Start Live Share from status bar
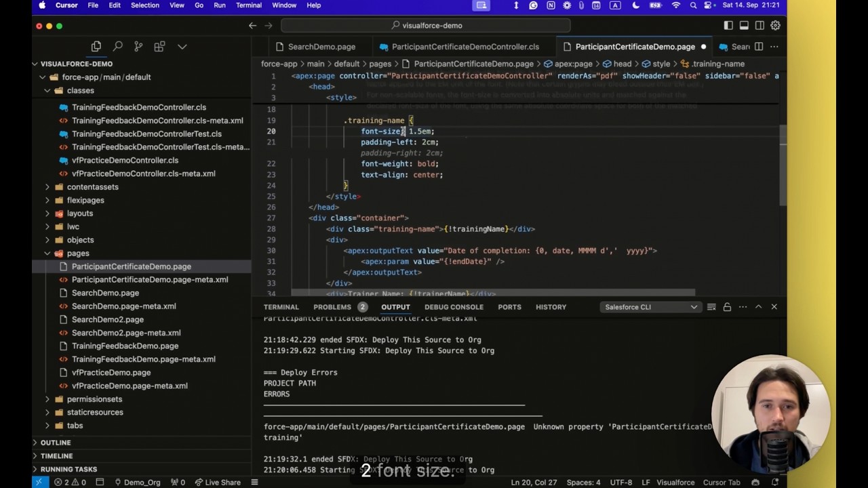This screenshot has height=488, width=868. 218,483
